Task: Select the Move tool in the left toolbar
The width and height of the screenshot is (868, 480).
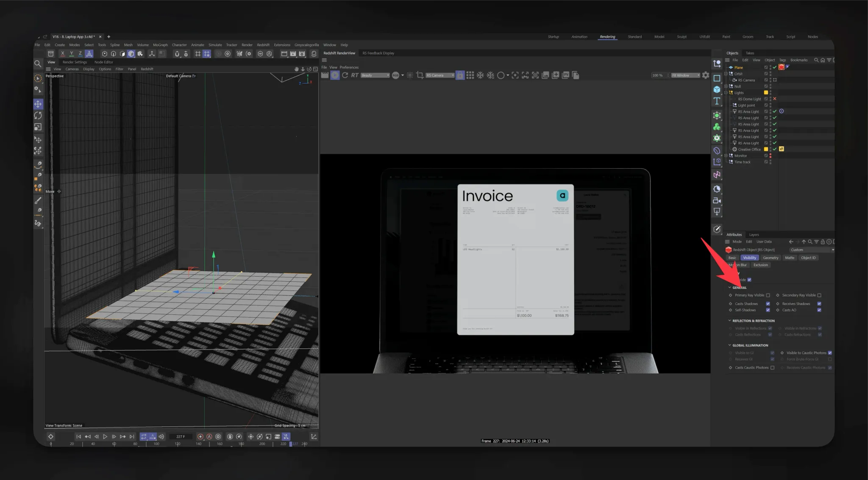Action: pos(38,103)
